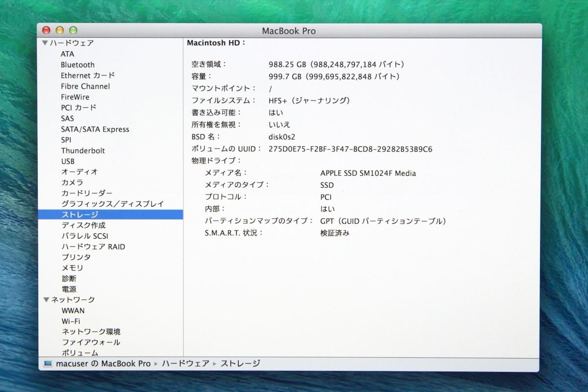Open ハードウェア RAID in the sidebar
Screen dimensions: 588x392
tap(93, 247)
